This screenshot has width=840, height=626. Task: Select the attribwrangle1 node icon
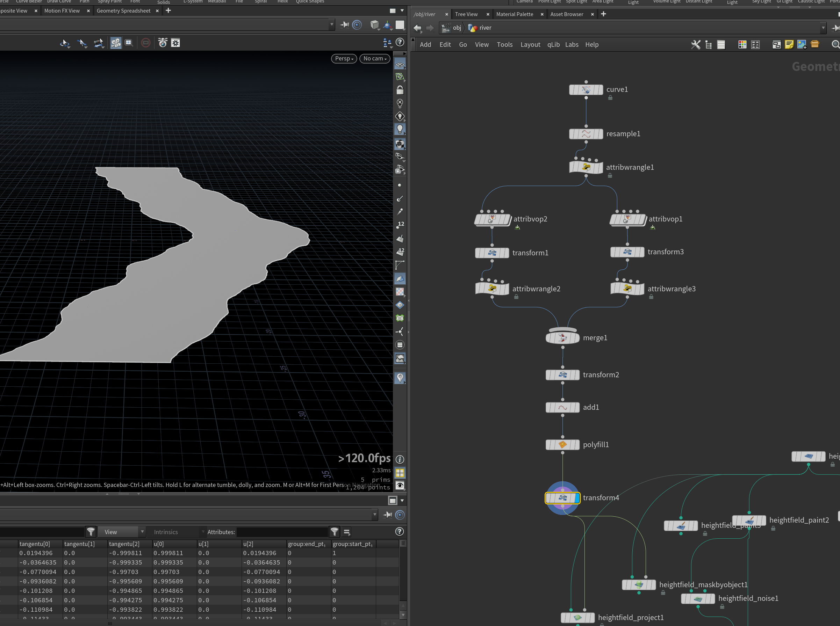pos(586,167)
